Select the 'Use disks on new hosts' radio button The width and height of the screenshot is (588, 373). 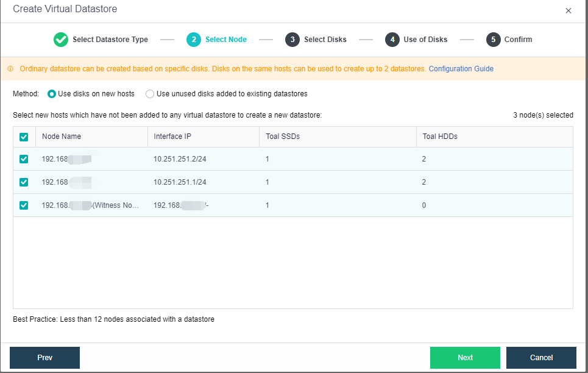click(51, 94)
